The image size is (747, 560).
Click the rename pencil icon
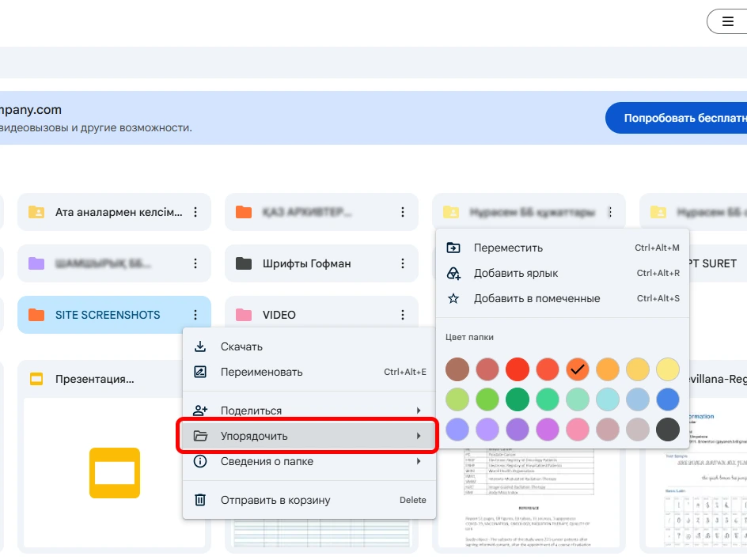[x=200, y=372]
